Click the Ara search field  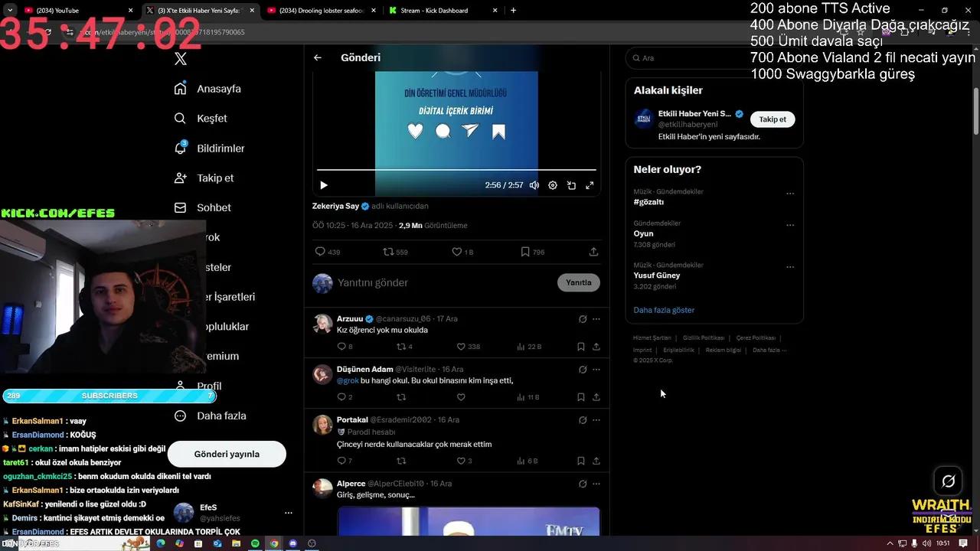point(689,58)
